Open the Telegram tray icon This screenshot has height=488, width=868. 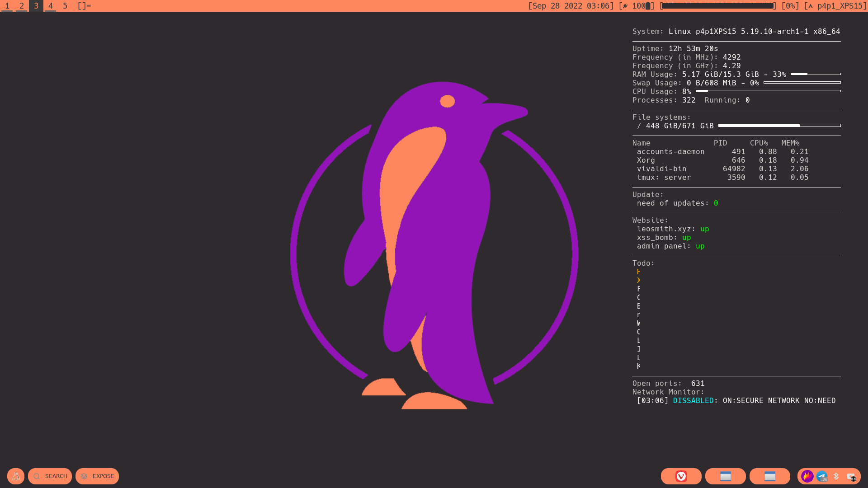pyautogui.click(x=822, y=476)
